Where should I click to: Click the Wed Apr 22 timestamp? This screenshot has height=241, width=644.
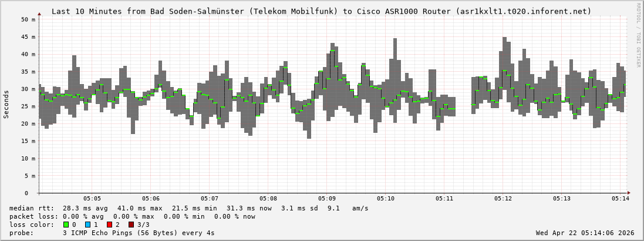(585, 233)
